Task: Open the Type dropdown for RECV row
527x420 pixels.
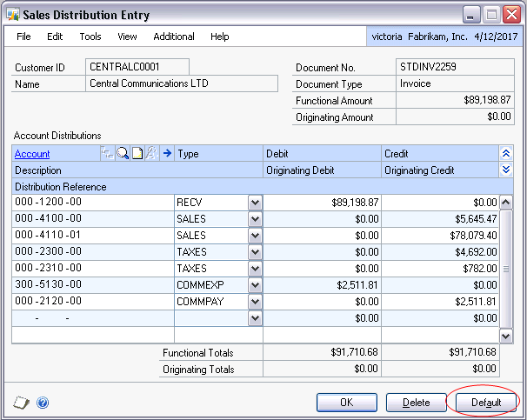Action: click(x=254, y=203)
